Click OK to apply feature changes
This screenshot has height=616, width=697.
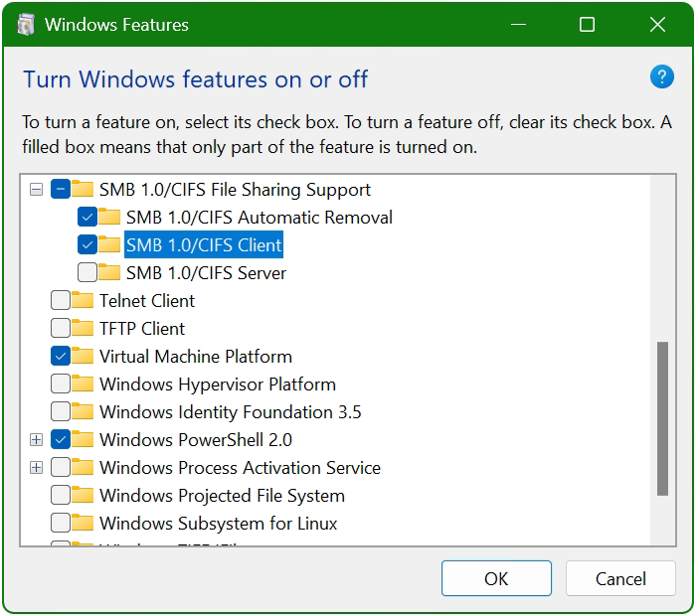(496, 578)
